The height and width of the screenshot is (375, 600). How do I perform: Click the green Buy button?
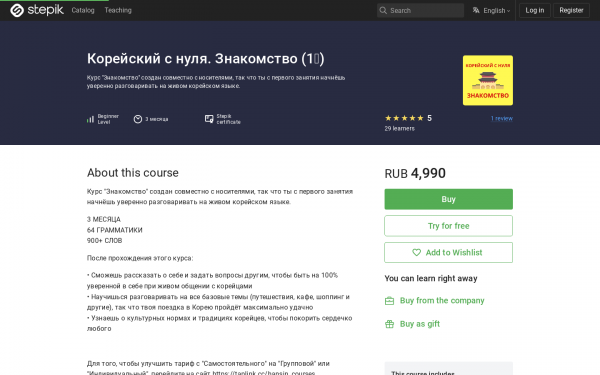pyautogui.click(x=448, y=199)
